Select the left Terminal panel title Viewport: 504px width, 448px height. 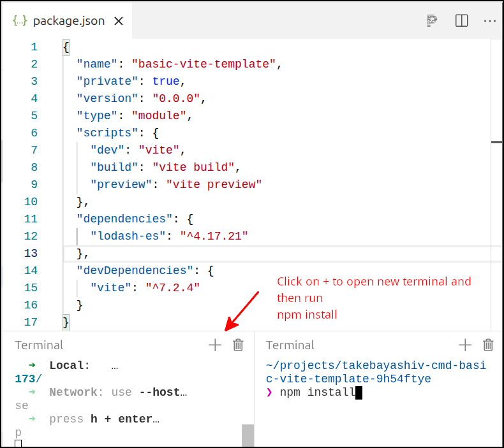tap(39, 345)
